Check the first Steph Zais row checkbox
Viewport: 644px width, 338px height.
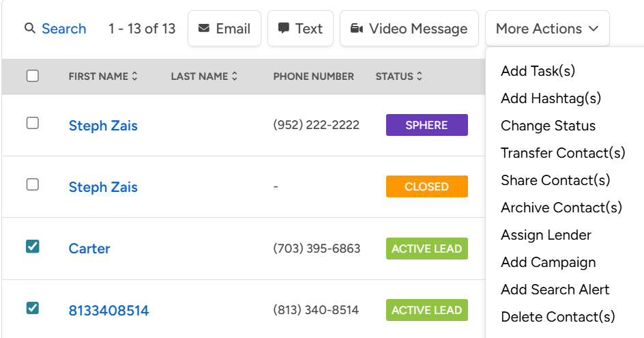pyautogui.click(x=33, y=123)
